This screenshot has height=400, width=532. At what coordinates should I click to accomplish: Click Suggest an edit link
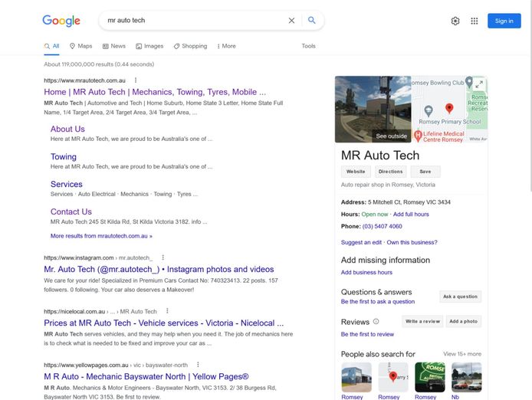pos(361,242)
